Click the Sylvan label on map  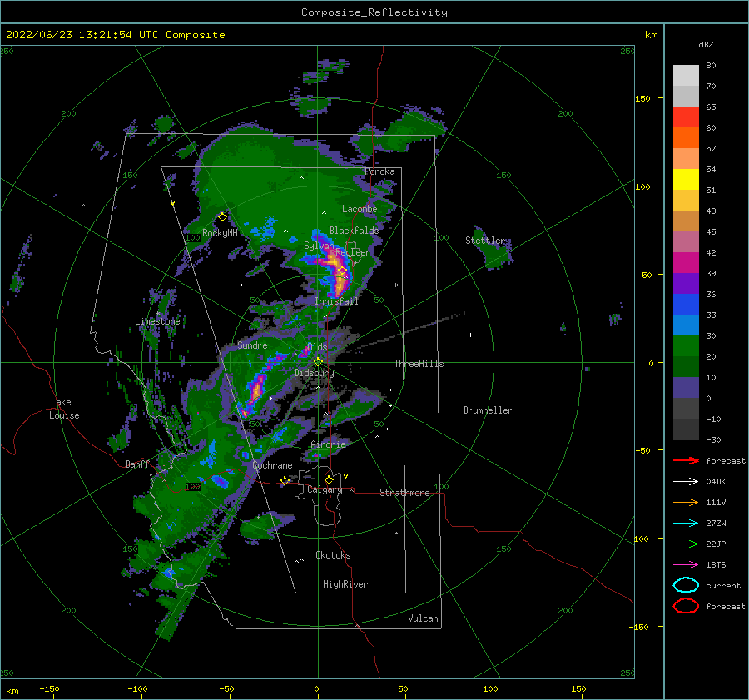click(319, 246)
